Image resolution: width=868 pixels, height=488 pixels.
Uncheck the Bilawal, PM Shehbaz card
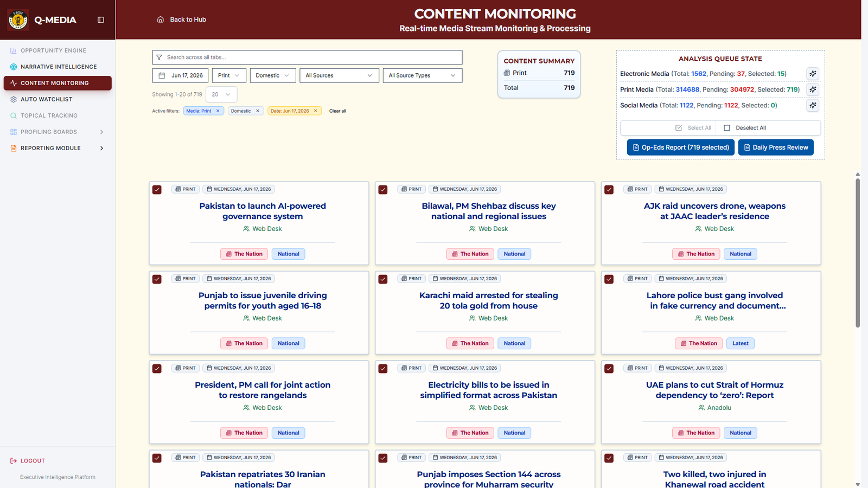[383, 190]
